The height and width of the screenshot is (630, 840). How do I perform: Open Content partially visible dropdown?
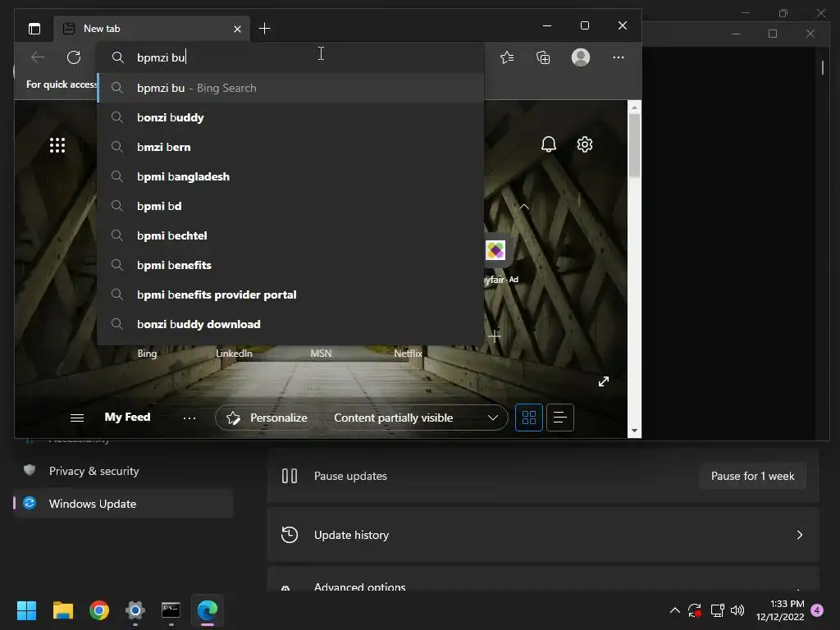416,418
